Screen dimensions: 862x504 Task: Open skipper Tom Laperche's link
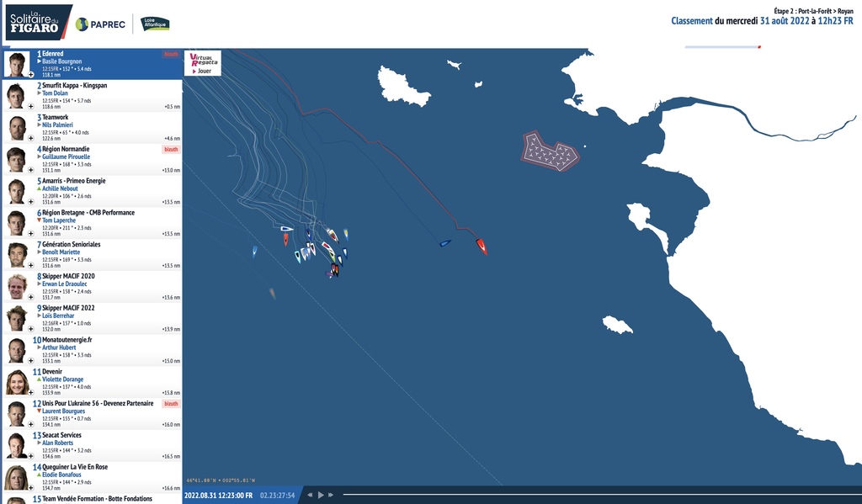pos(59,220)
